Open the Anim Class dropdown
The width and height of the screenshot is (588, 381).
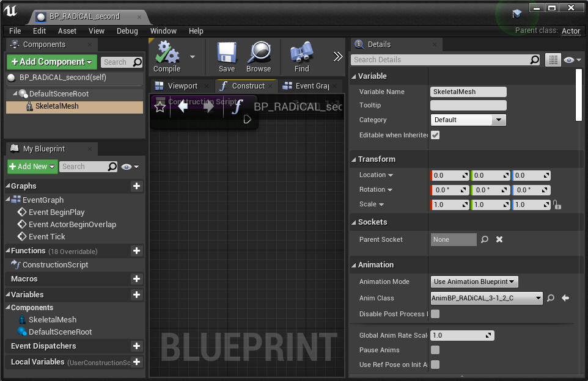pyautogui.click(x=486, y=298)
